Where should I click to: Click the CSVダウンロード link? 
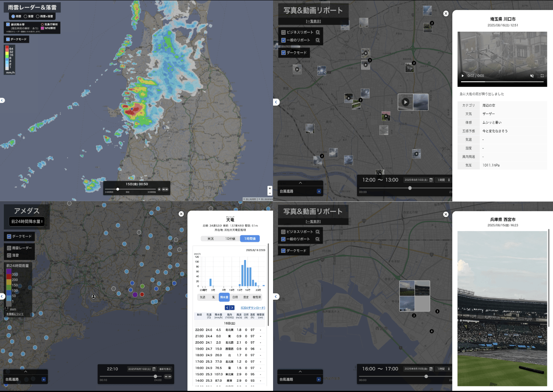click(x=252, y=308)
